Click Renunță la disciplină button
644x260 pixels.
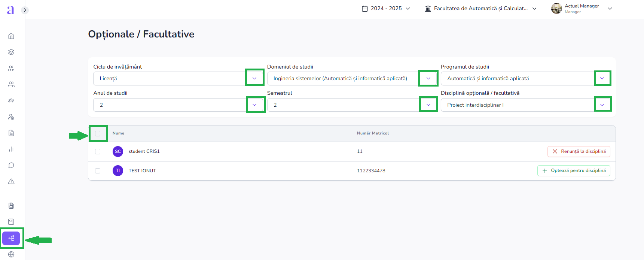tap(579, 151)
